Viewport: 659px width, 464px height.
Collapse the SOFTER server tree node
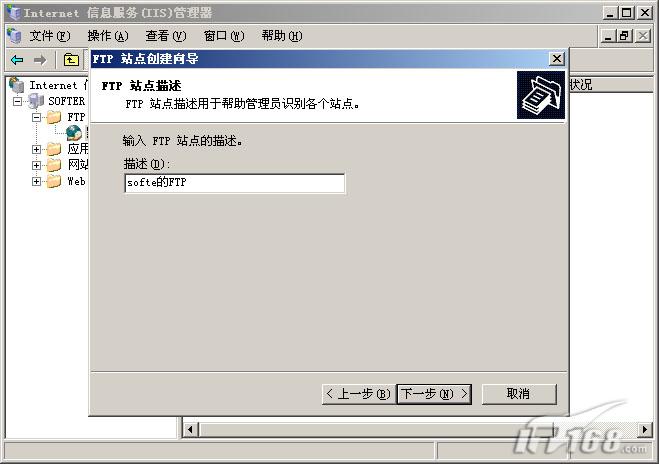coord(17,101)
